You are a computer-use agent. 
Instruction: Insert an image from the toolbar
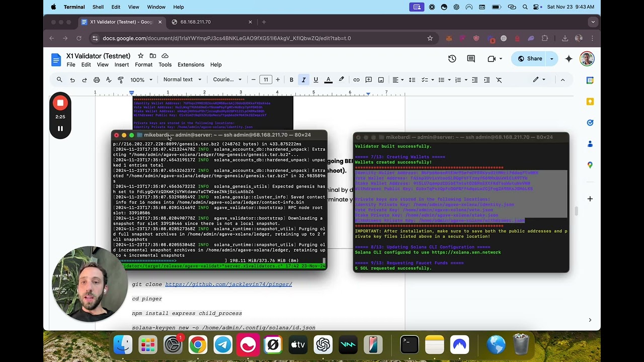pyautogui.click(x=381, y=79)
